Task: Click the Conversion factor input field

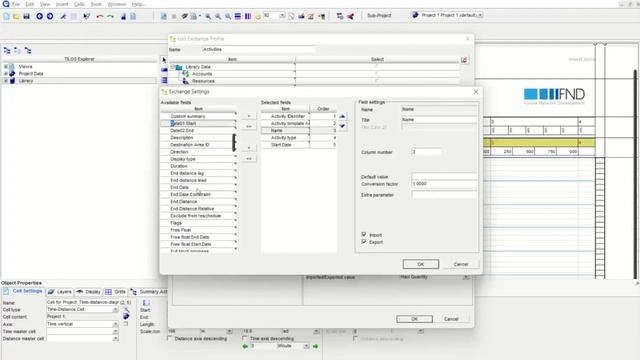Action: pos(444,184)
